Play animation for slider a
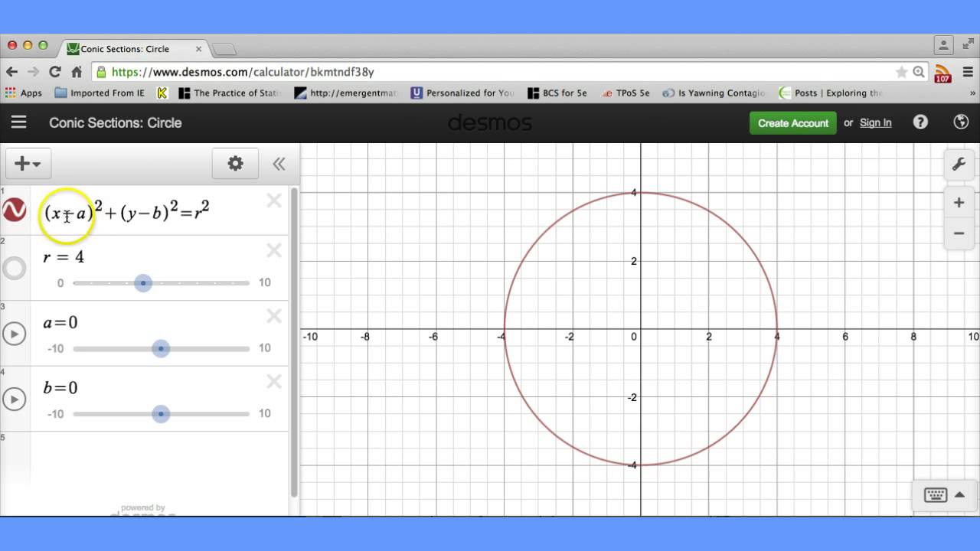 click(x=15, y=334)
